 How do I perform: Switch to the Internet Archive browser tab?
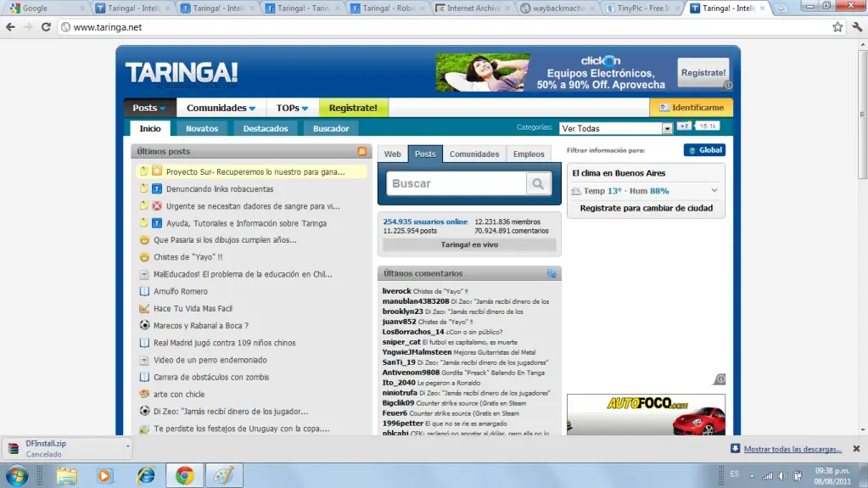tap(472, 8)
